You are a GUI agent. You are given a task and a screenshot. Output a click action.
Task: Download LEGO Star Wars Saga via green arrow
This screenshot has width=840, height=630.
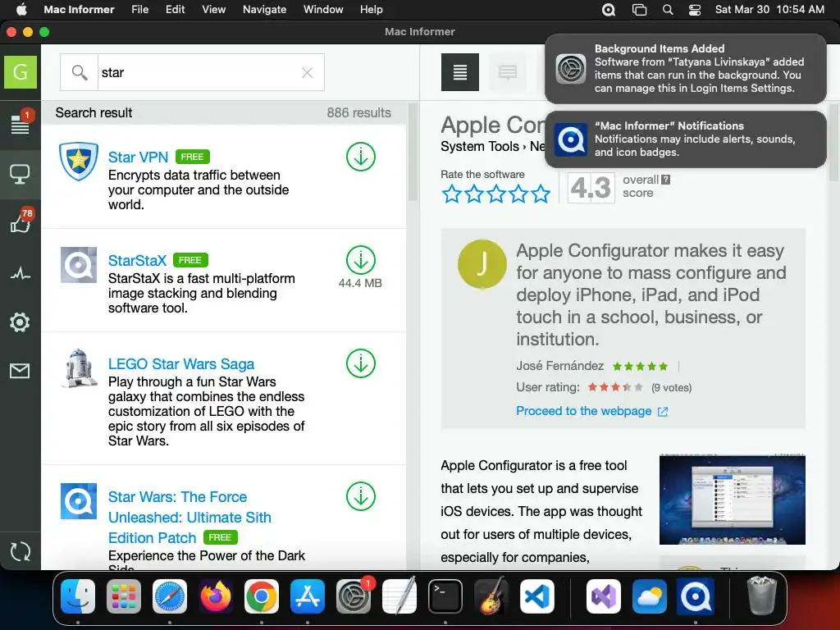pyautogui.click(x=361, y=363)
